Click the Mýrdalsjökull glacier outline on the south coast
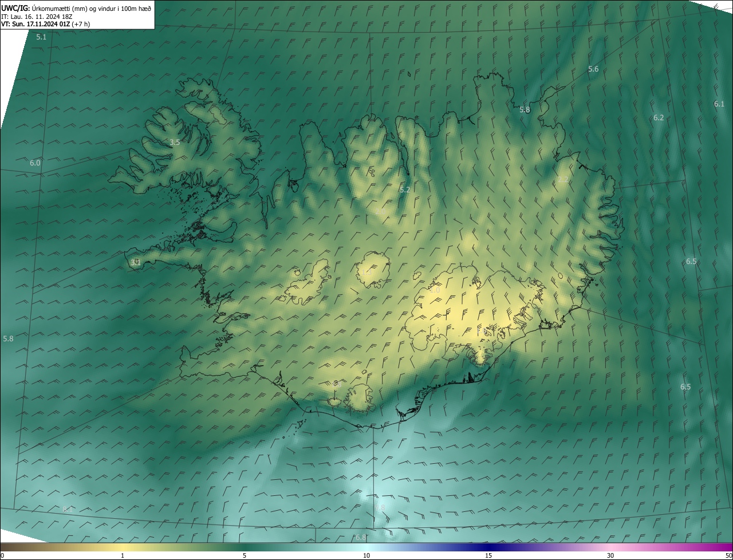Screen dimensions: 733x560 [360, 398]
